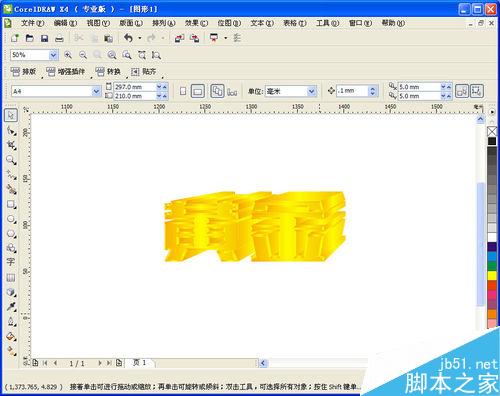Viewport: 500px width, 396px height.
Task: Select the Outline pen tool
Action: click(x=11, y=322)
